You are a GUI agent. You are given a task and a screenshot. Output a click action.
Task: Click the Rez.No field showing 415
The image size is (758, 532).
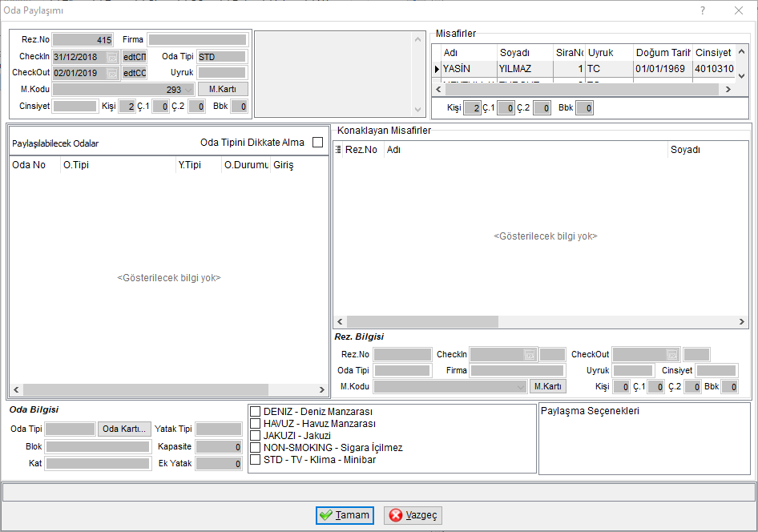(83, 40)
